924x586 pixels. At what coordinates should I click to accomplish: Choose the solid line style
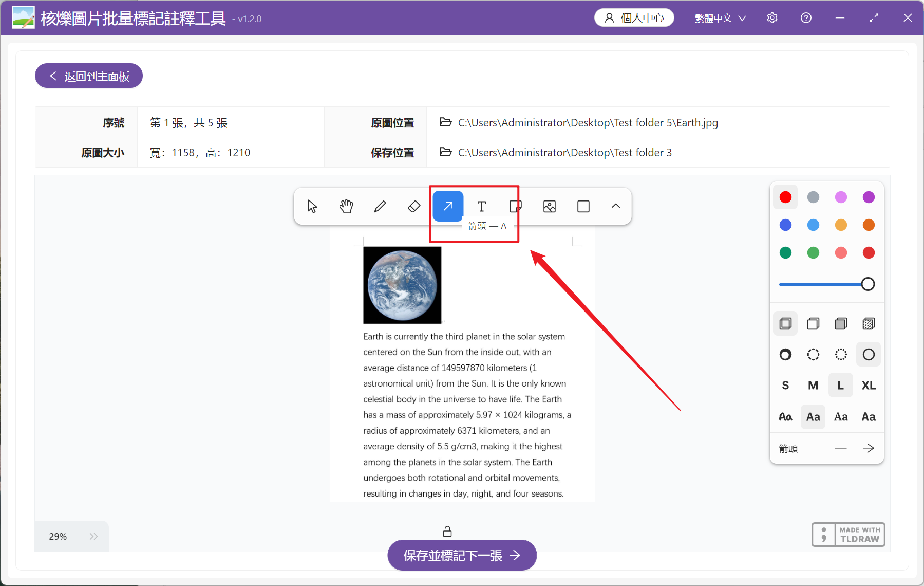[869, 354]
